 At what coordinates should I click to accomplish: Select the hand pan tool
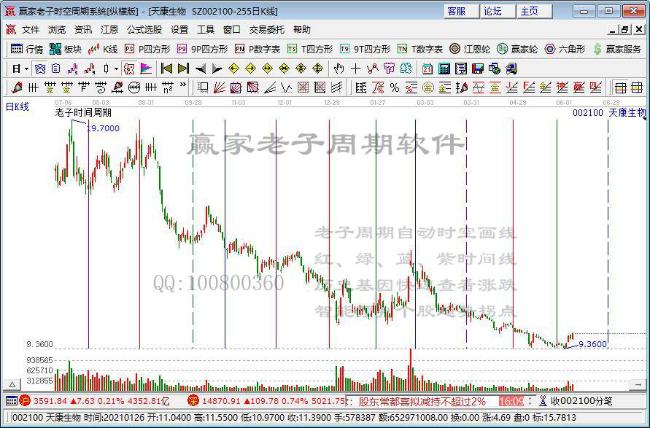coord(339,68)
